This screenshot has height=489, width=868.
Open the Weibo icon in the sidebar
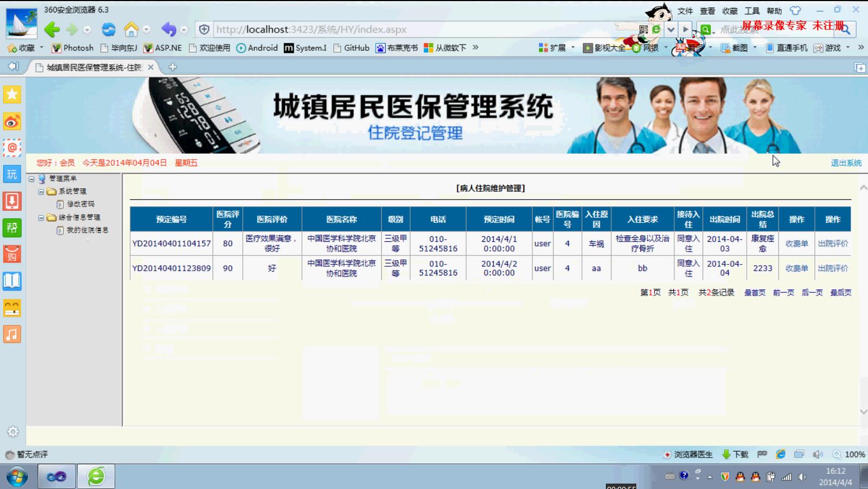[12, 121]
